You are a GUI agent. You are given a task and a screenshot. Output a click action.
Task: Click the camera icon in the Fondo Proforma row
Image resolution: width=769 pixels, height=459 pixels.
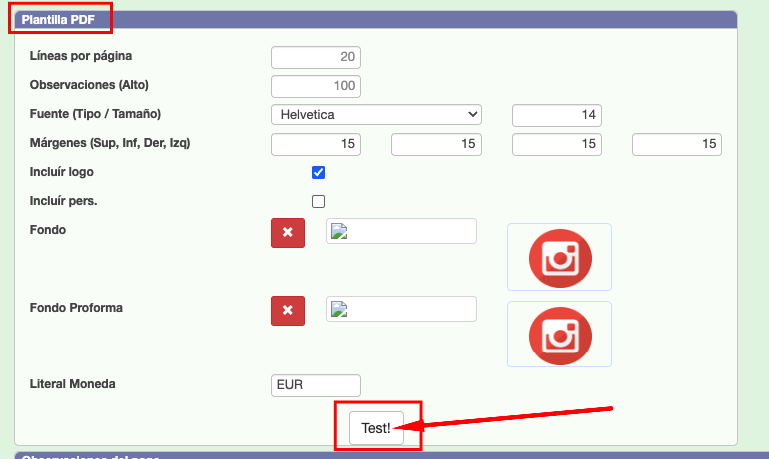559,333
